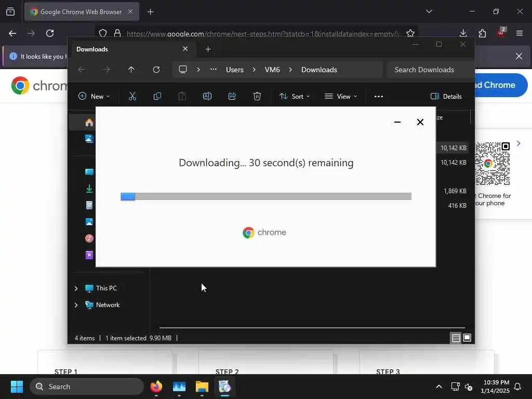This screenshot has width=532, height=399.
Task: Reload the page in Firefox
Action: [50, 33]
